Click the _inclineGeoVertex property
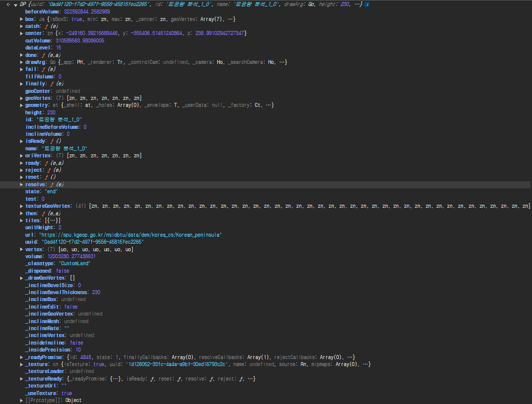 (64, 314)
